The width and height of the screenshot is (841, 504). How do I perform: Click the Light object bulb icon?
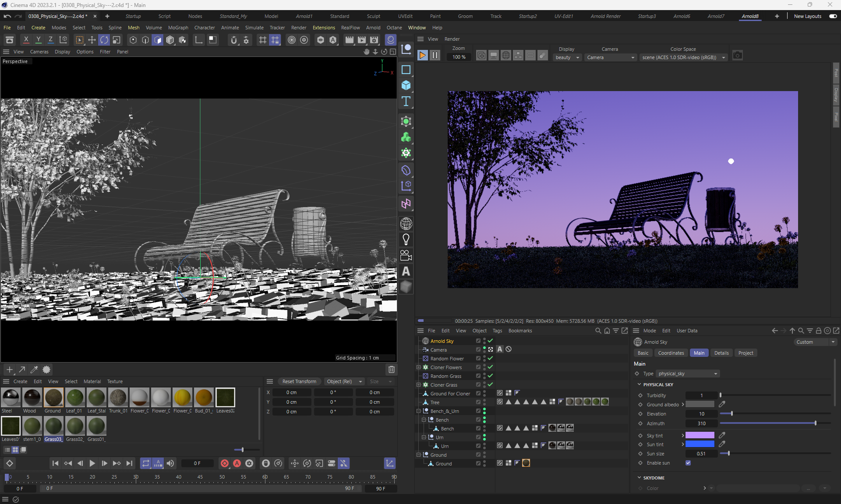coord(406,240)
